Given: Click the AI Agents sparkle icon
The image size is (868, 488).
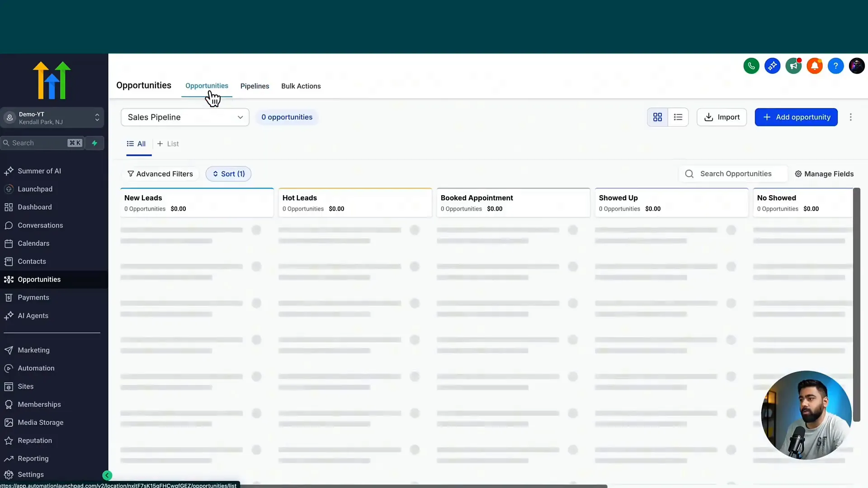Looking at the screenshot, I should click(x=9, y=316).
